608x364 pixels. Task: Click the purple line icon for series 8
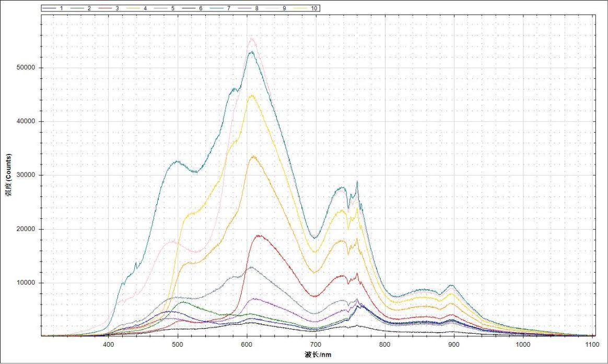tap(245, 8)
